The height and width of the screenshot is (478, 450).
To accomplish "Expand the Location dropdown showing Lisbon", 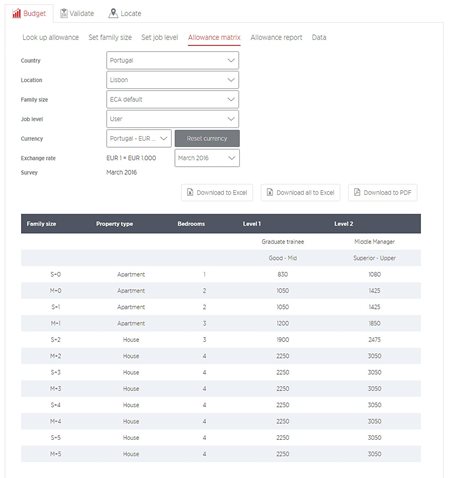I will tap(172, 80).
